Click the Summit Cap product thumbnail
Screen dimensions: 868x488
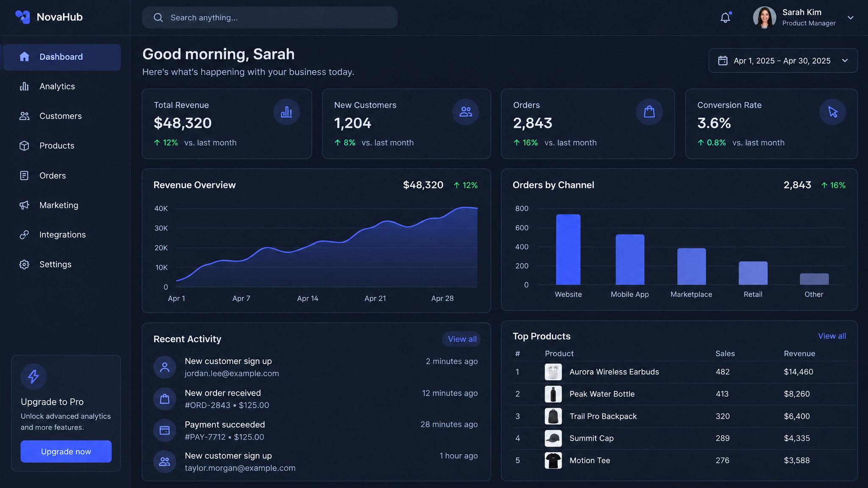(553, 438)
